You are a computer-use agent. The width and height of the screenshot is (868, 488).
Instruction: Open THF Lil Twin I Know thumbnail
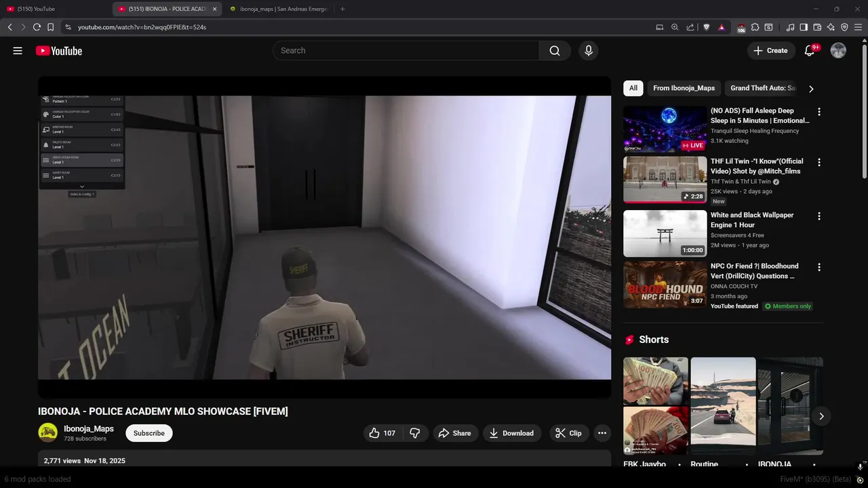665,180
